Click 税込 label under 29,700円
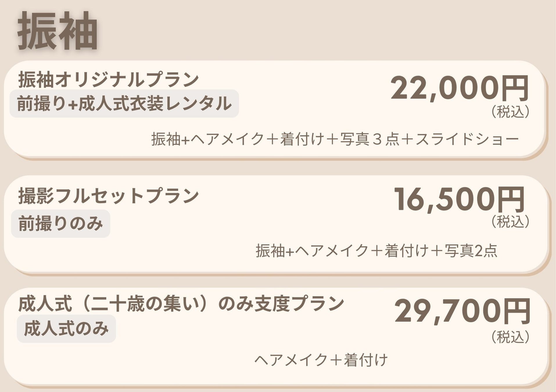 [x=510, y=337]
